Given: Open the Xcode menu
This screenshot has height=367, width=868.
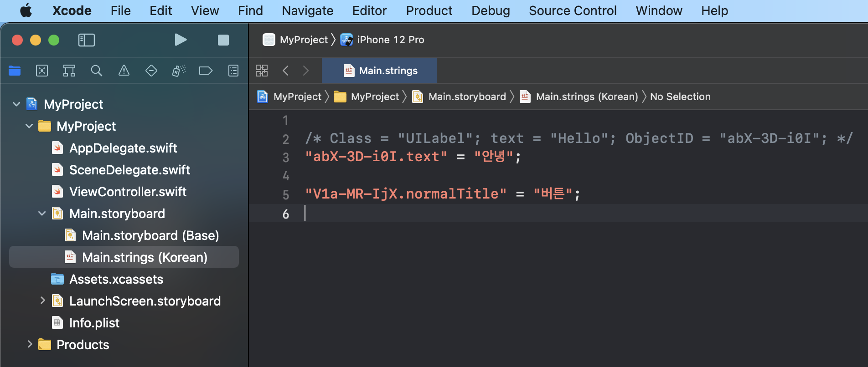Looking at the screenshot, I should point(72,10).
